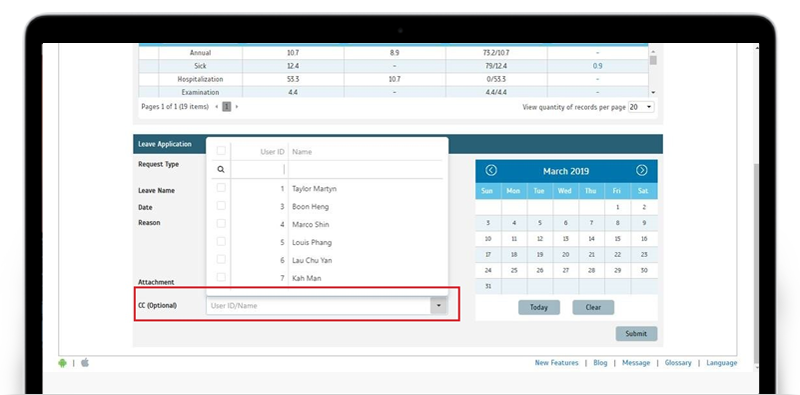Go to previous month in calendar
The height and width of the screenshot is (395, 800).
point(491,170)
